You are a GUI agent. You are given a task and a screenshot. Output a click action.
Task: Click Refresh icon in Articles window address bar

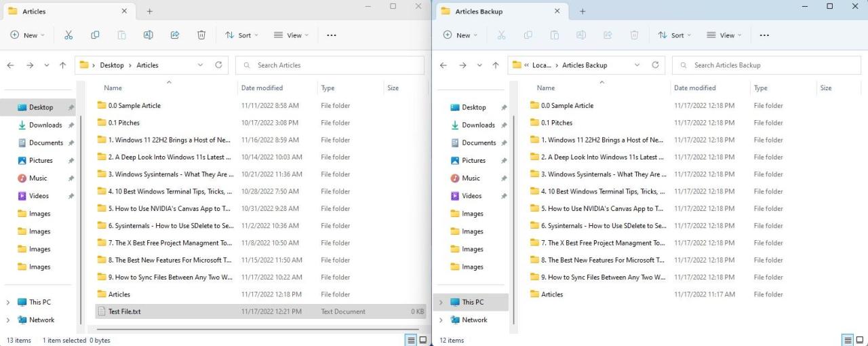click(218, 65)
